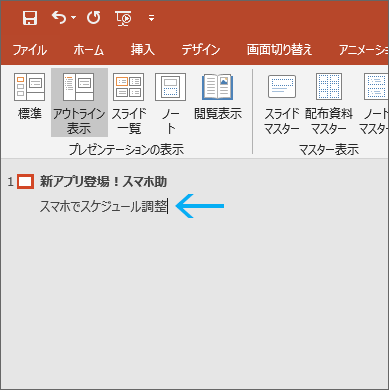Open the アニメーション tab

pyautogui.click(x=364, y=50)
